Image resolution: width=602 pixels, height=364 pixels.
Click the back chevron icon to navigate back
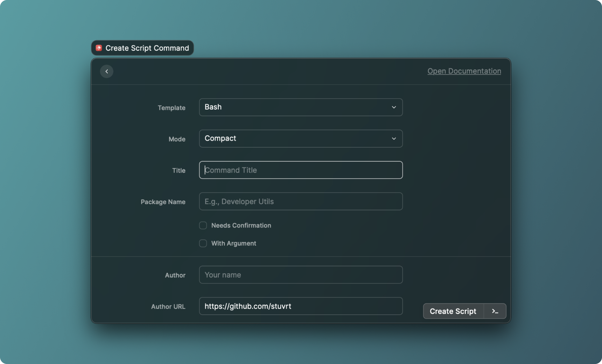point(107,71)
